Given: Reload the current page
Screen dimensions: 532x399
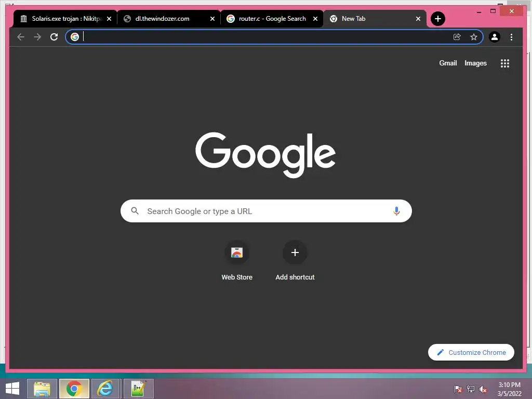Looking at the screenshot, I should (54, 37).
